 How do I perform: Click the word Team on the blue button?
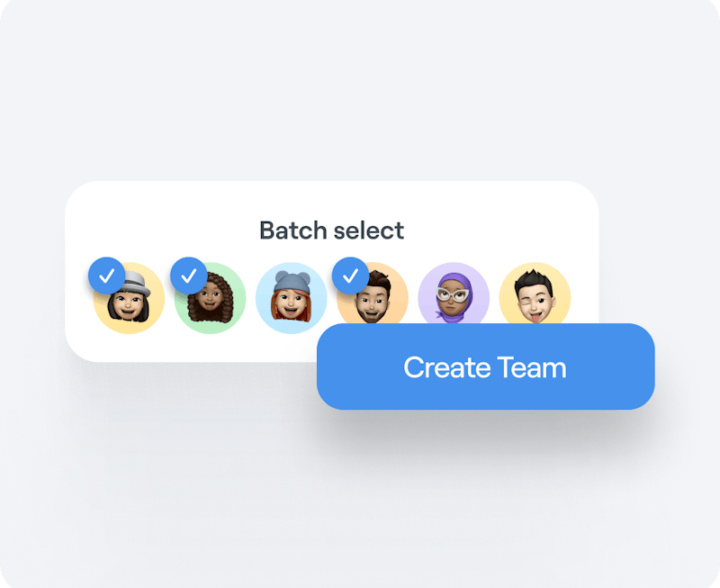[x=532, y=367]
